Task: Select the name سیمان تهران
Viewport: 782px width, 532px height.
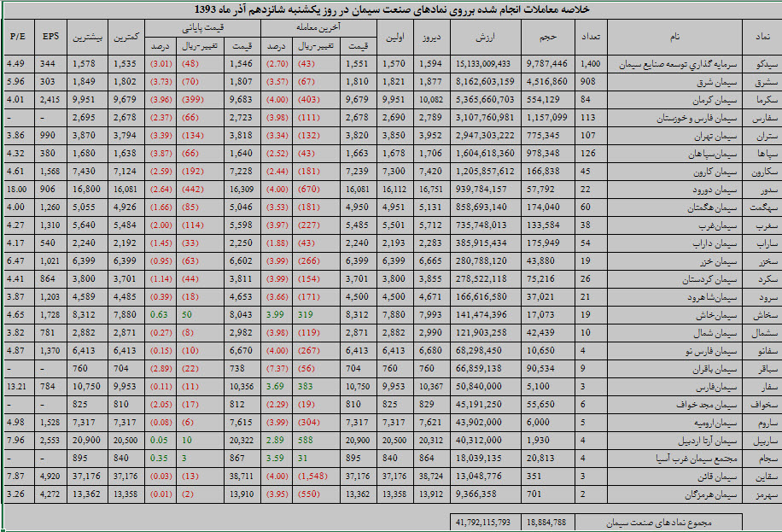Action: click(x=715, y=137)
